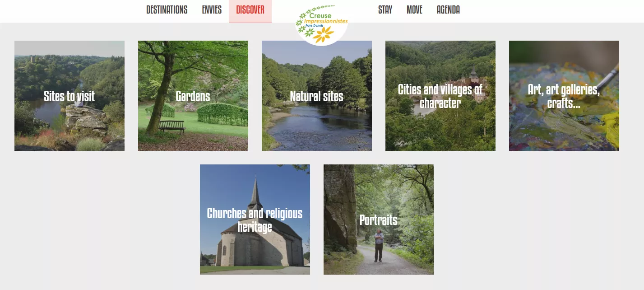Open the Gardens tile

[x=193, y=96]
